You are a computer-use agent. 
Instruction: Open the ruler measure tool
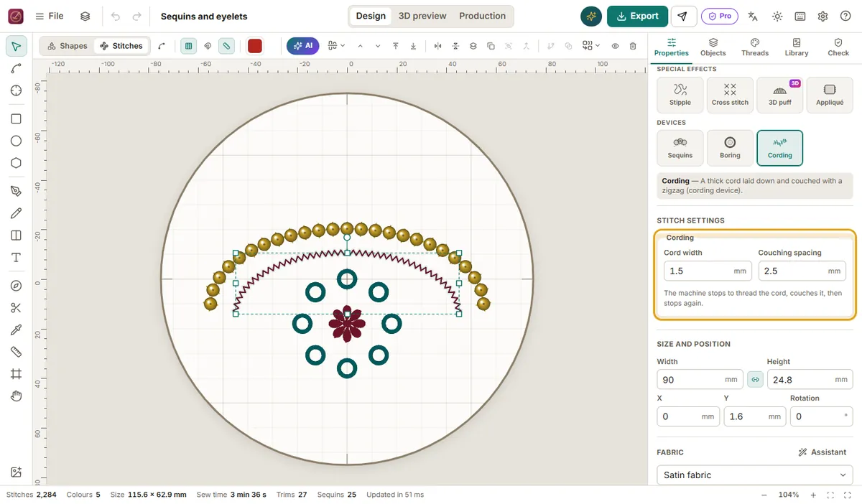tap(16, 352)
